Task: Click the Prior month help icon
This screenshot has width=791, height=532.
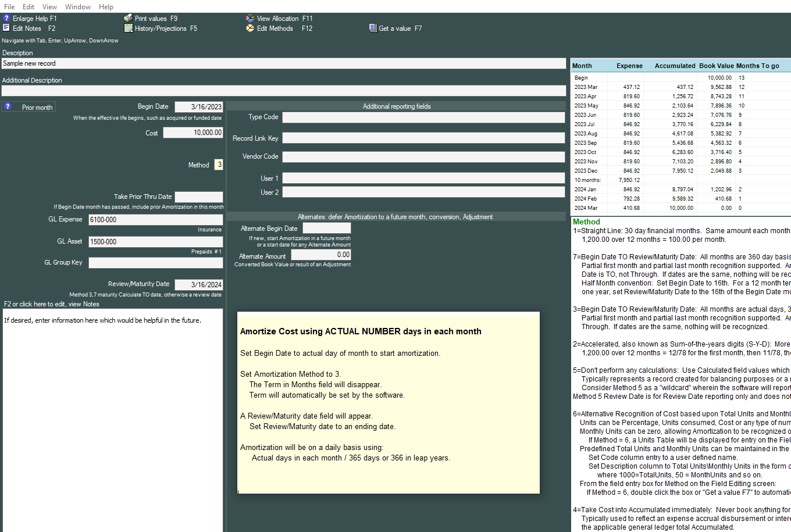Action: pyautogui.click(x=8, y=106)
